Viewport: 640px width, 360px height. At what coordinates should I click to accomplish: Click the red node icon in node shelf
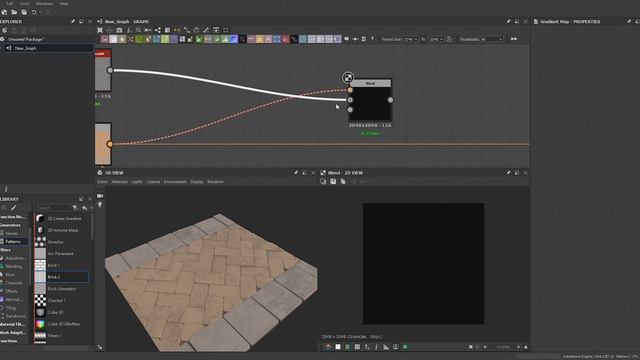[x=285, y=39]
